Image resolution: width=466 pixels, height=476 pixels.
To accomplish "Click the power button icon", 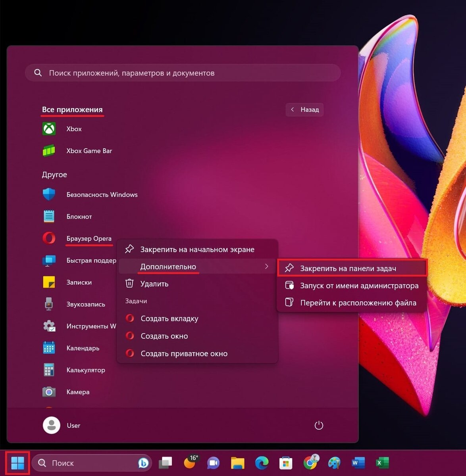I will point(319,425).
